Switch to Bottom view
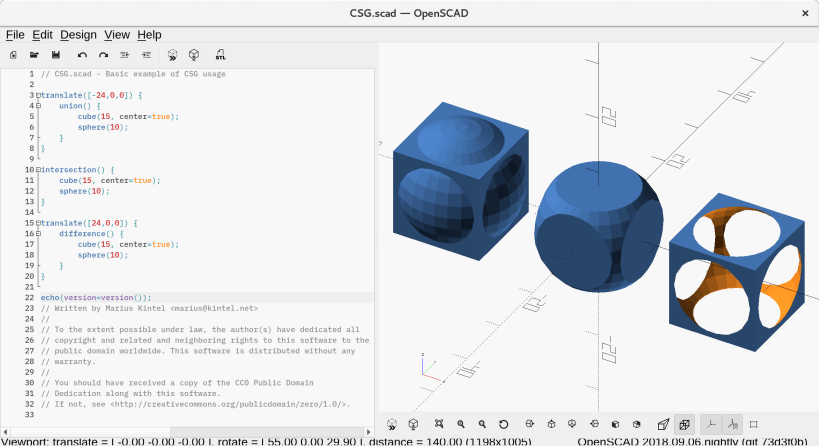 pos(572,424)
